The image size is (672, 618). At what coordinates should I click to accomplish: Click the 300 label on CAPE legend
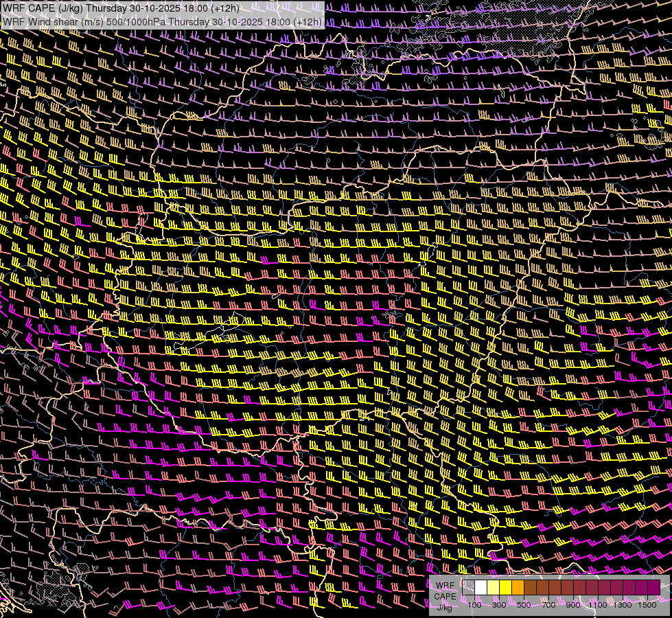point(499,605)
